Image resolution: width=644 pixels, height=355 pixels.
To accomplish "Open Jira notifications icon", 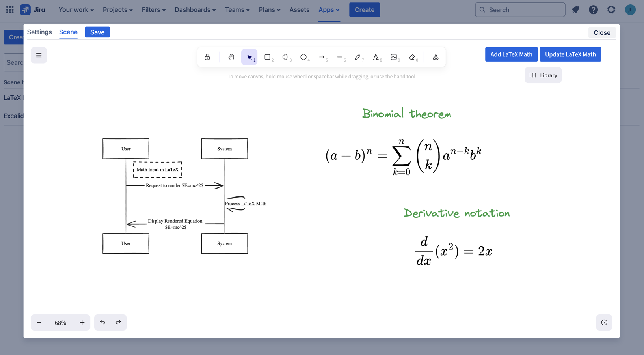I will pyautogui.click(x=575, y=10).
